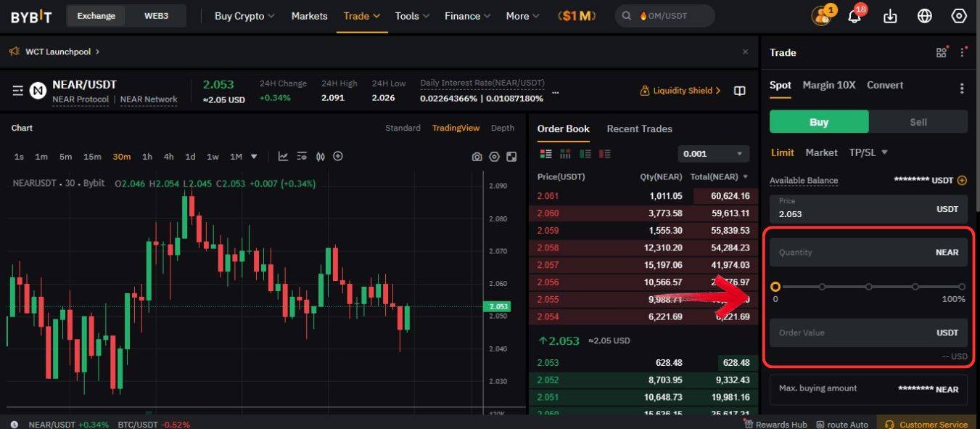Show buy orders only view icon
The height and width of the screenshot is (429, 980).
[585, 154]
